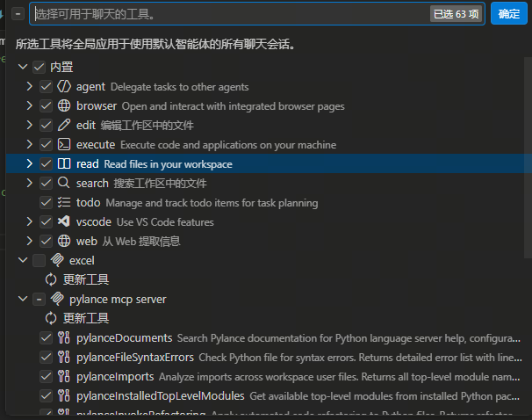Image resolution: width=532 pixels, height=420 pixels.
Task: Click the agent tool brackets icon
Action: (x=64, y=87)
